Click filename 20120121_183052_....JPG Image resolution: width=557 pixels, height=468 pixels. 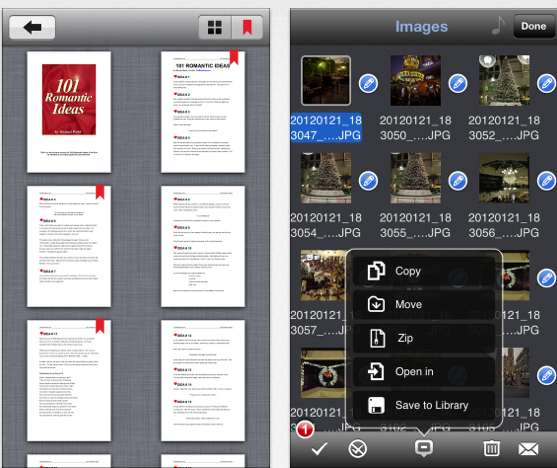(504, 128)
